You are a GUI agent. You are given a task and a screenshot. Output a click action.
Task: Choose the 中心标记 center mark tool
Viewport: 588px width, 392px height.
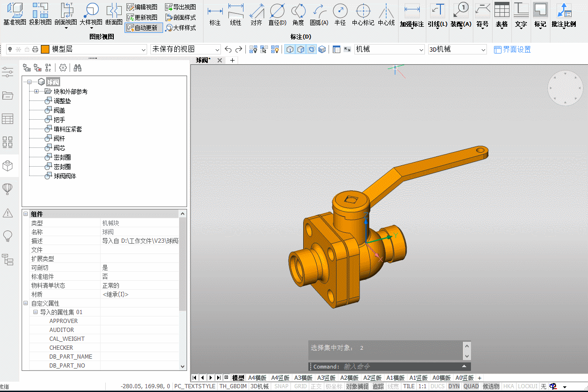tap(363, 14)
